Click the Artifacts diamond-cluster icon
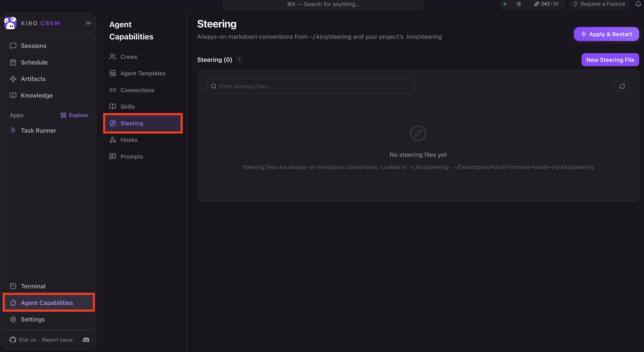Image resolution: width=644 pixels, height=352 pixels. coord(13,79)
